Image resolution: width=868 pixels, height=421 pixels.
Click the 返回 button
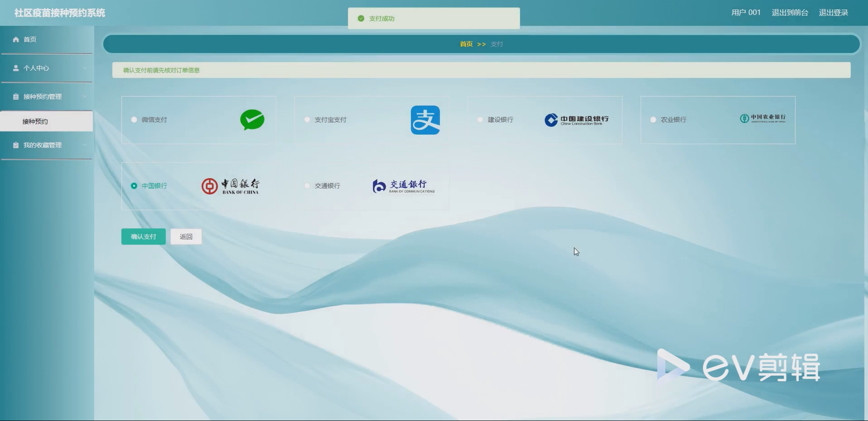point(186,237)
